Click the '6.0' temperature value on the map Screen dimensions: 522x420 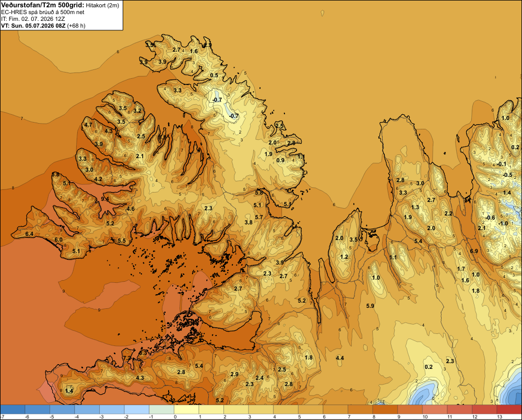coord(58,239)
